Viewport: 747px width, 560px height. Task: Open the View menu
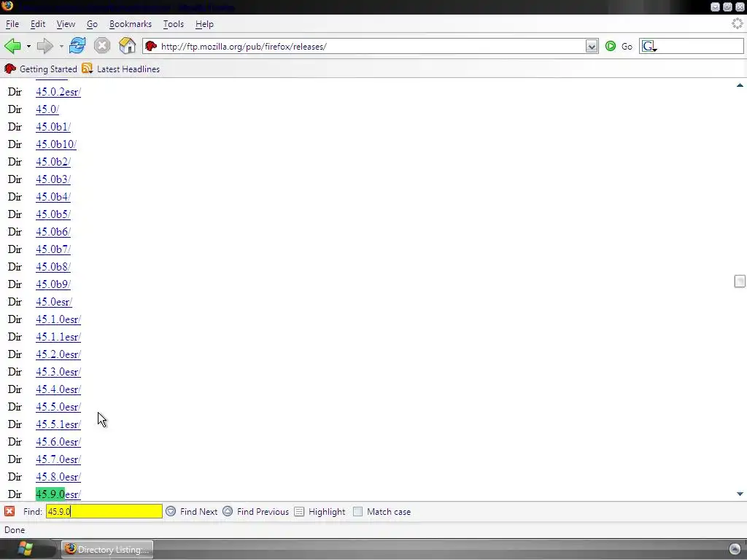[x=66, y=24]
